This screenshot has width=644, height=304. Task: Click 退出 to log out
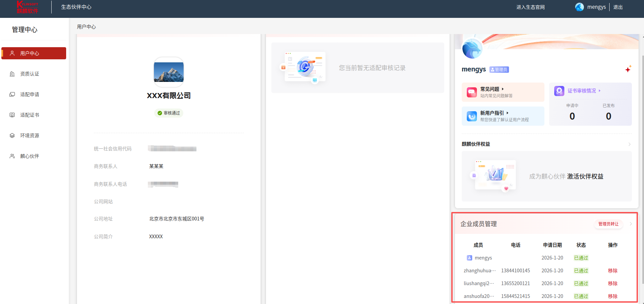(618, 7)
